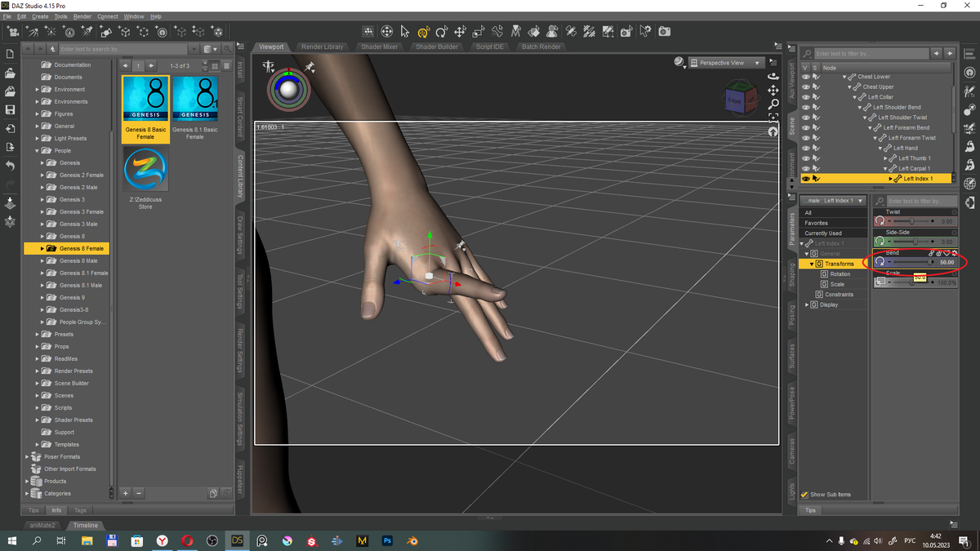The width and height of the screenshot is (980, 551).
Task: Click the New Scene file icon
Action: tap(10, 54)
